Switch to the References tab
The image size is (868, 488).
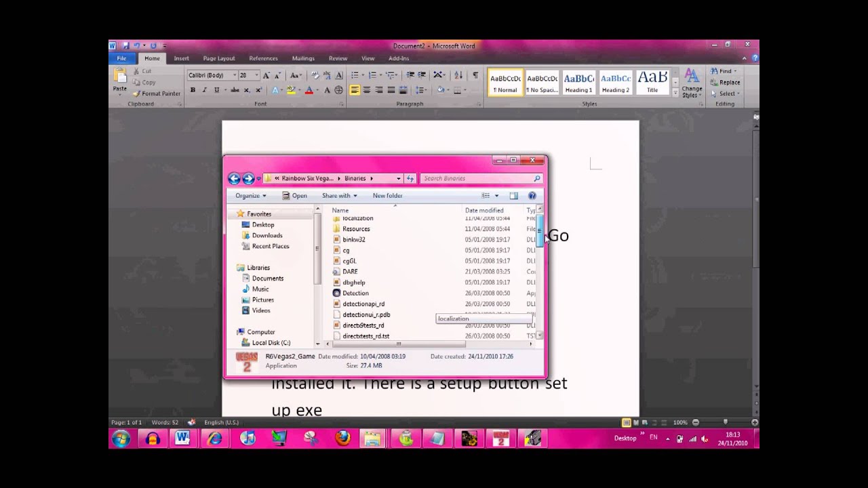tap(263, 58)
